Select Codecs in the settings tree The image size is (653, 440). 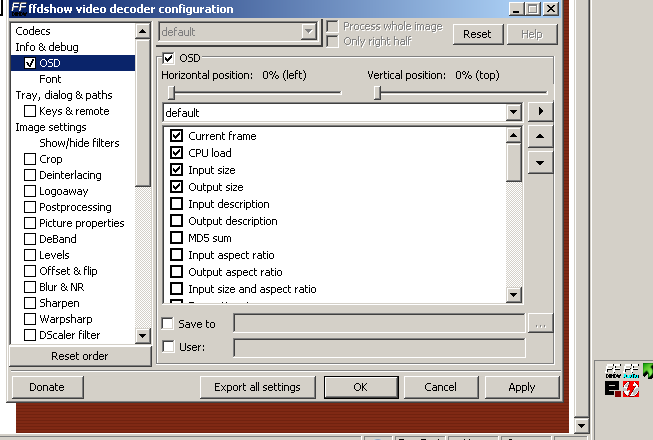coord(33,31)
